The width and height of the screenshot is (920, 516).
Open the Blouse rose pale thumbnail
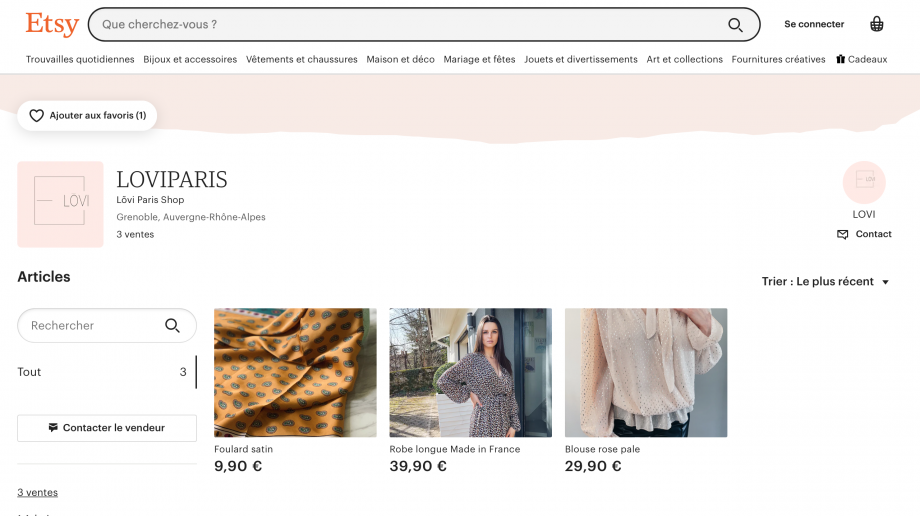point(646,373)
